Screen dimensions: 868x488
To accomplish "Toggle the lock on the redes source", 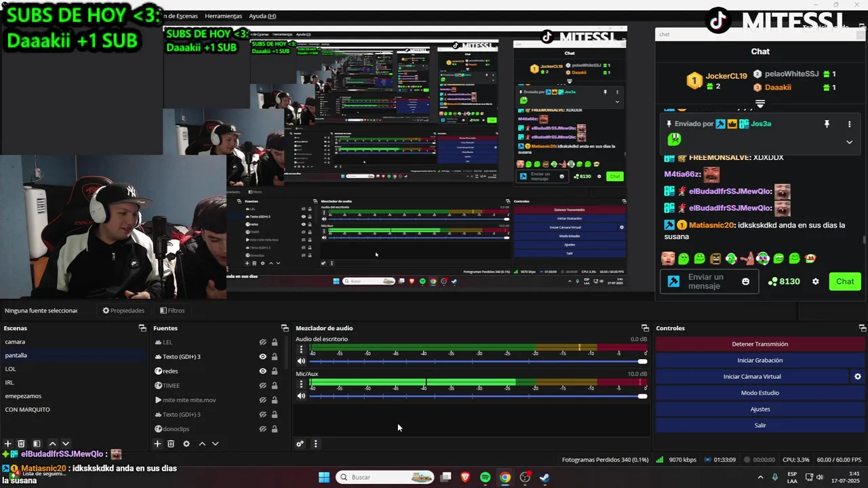I will (275, 371).
